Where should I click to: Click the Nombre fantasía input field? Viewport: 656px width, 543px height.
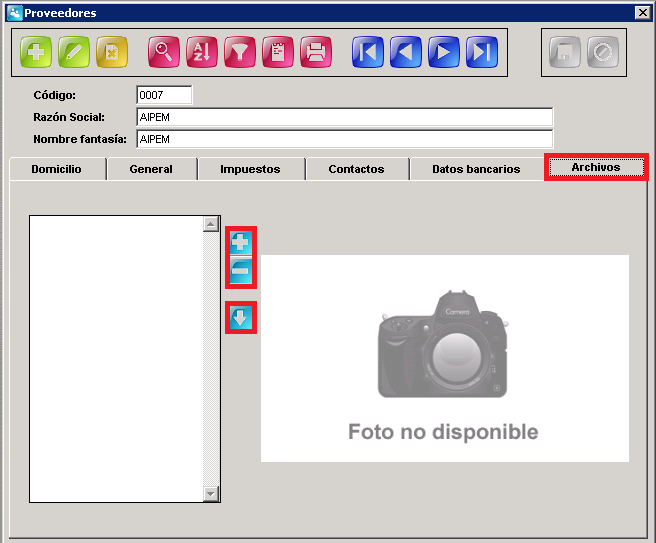point(345,139)
